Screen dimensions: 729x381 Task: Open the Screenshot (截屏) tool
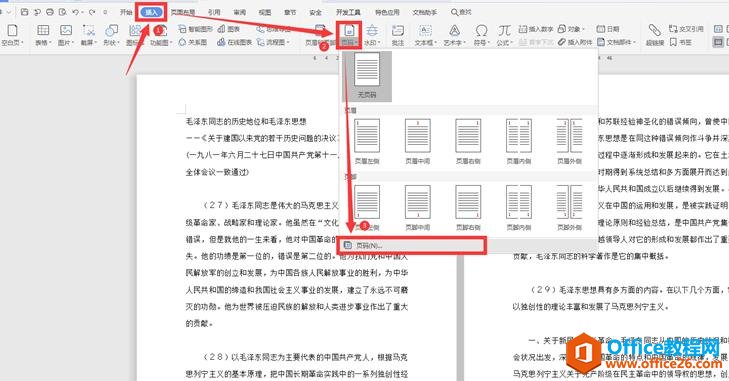(x=88, y=35)
